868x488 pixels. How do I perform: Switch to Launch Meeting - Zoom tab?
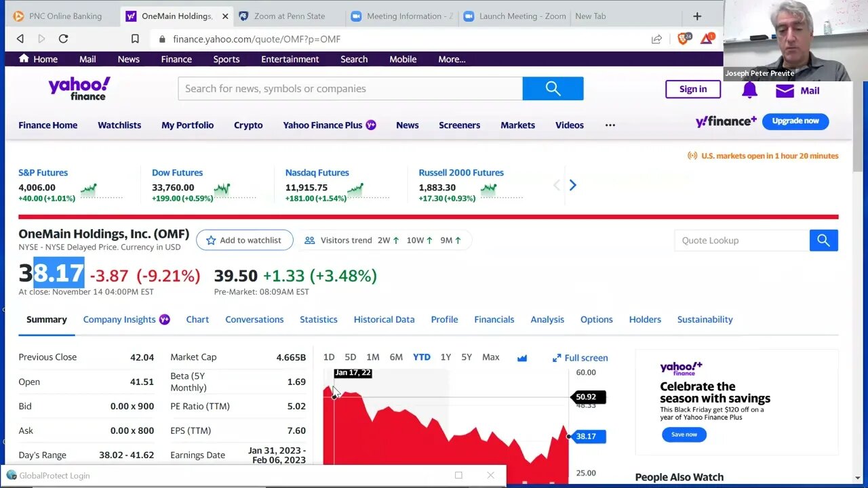pyautogui.click(x=514, y=16)
